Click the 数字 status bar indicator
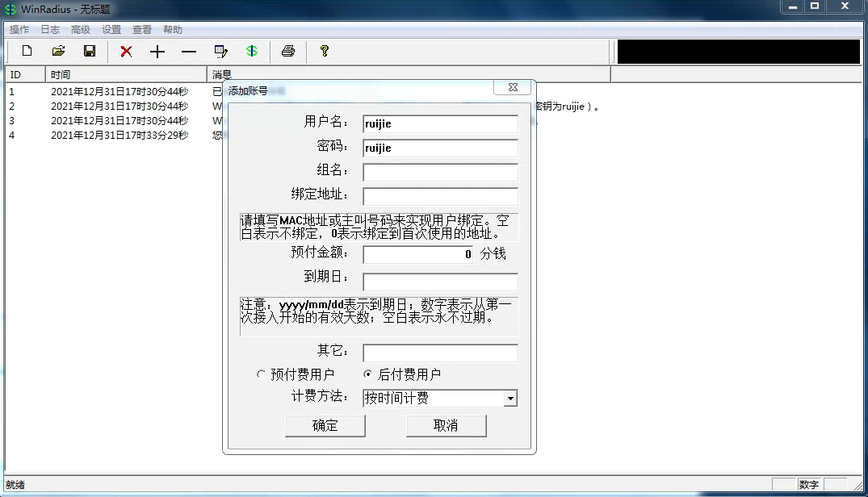868x497 pixels. click(x=809, y=485)
